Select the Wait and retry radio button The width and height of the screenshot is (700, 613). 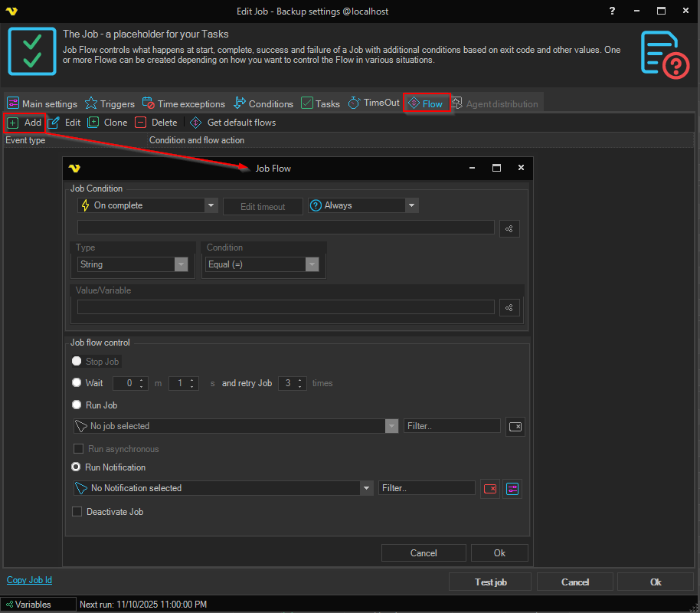[77, 383]
